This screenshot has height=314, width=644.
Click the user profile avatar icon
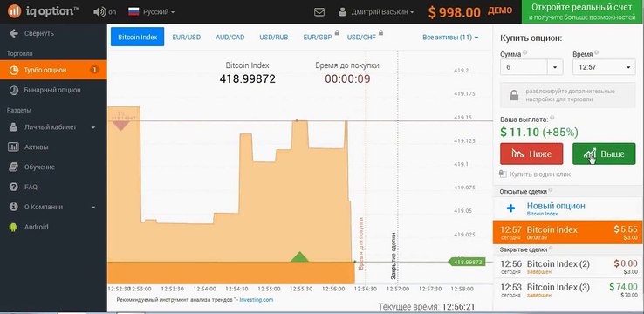pyautogui.click(x=343, y=12)
